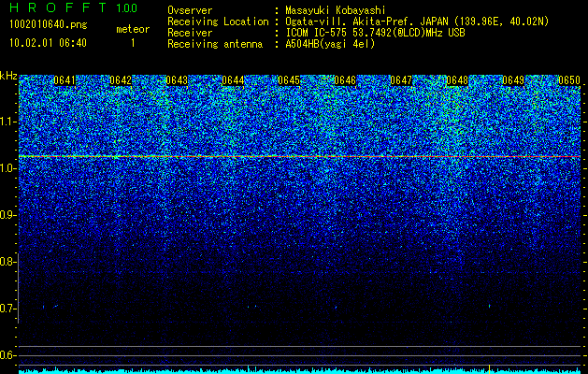Image resolution: width=588 pixels, height=374 pixels.
Task: Click the 0645 time marker
Action: (x=289, y=80)
